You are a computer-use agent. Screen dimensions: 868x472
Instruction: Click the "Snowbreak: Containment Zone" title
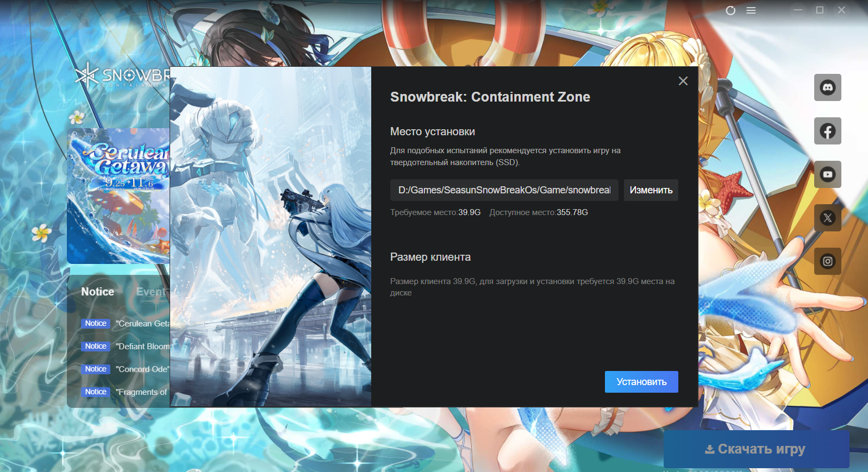pyautogui.click(x=490, y=97)
